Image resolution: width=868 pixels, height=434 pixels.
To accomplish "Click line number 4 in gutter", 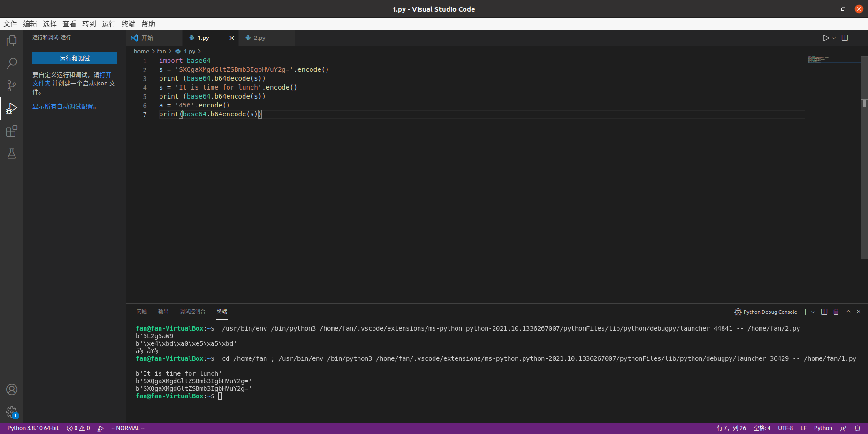I will pyautogui.click(x=145, y=88).
